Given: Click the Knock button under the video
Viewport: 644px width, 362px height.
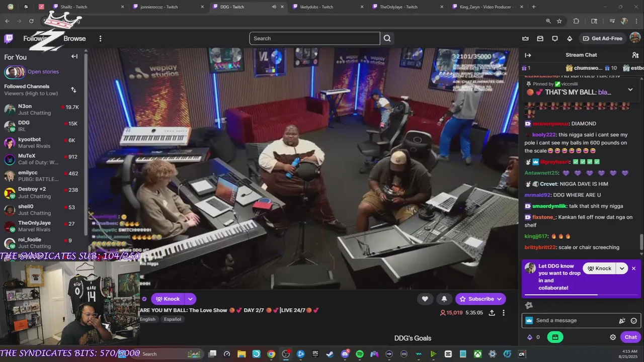Looking at the screenshot, I should [168, 299].
